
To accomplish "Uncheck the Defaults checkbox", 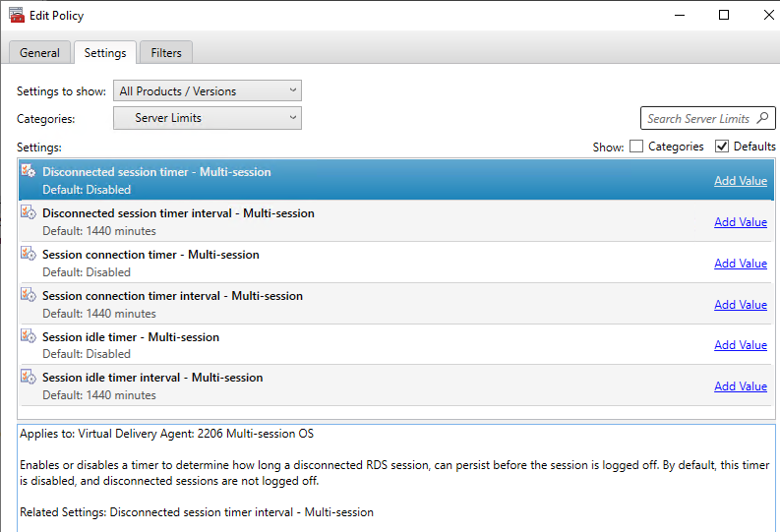I will 722,147.
